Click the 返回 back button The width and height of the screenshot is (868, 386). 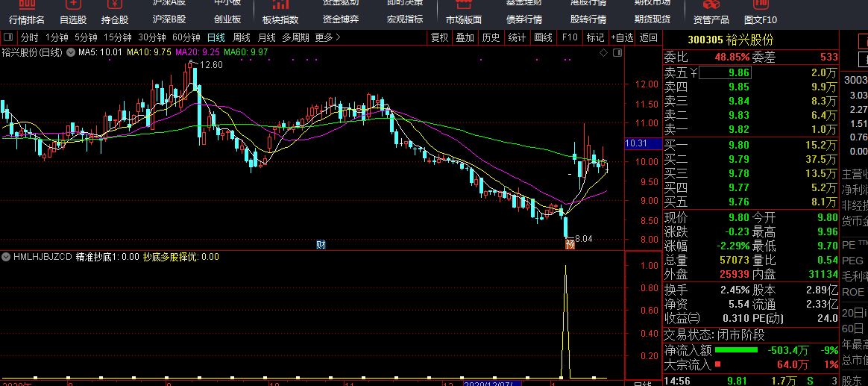(649, 38)
